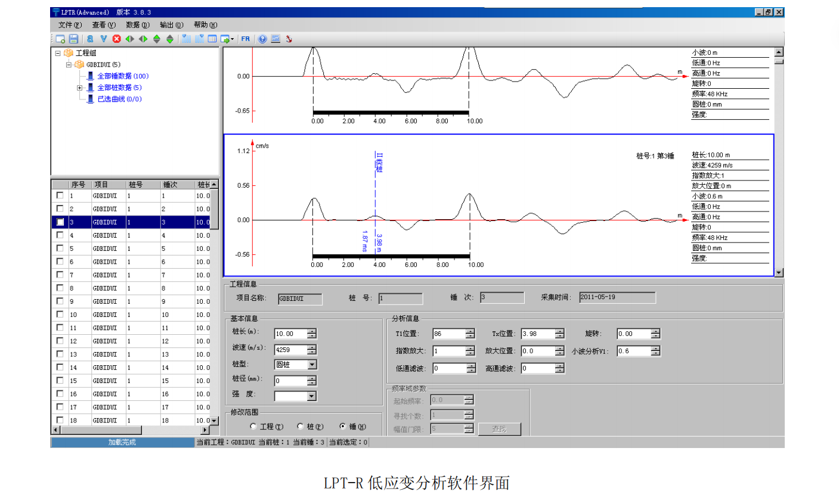Click the new project icon in toolbar
839x504 pixels.
coord(60,39)
